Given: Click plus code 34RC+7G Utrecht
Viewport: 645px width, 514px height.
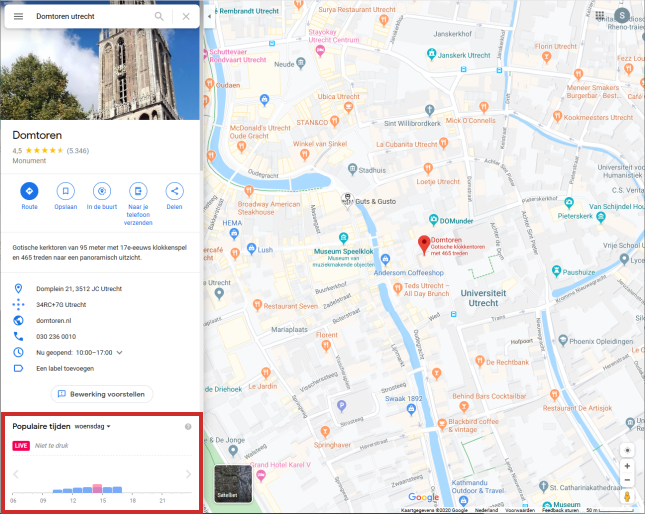Looking at the screenshot, I should [61, 305].
